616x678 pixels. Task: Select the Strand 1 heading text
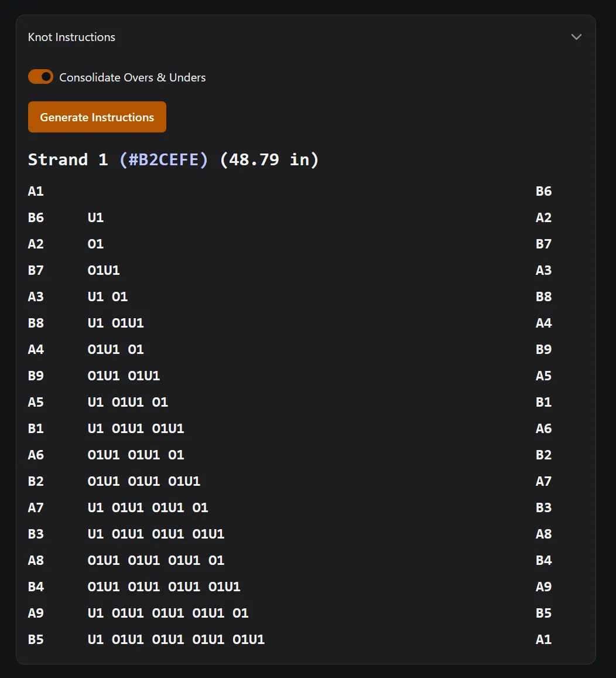pos(68,159)
